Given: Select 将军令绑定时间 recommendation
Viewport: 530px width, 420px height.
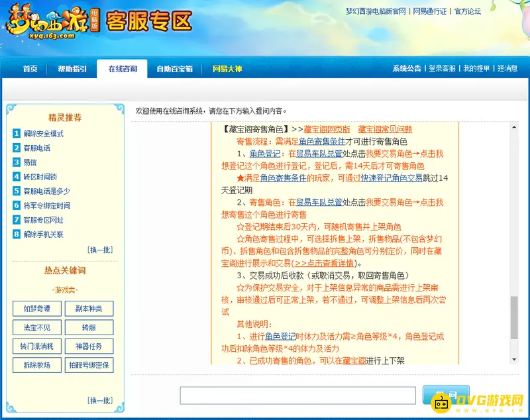Looking at the screenshot, I should (x=46, y=206).
